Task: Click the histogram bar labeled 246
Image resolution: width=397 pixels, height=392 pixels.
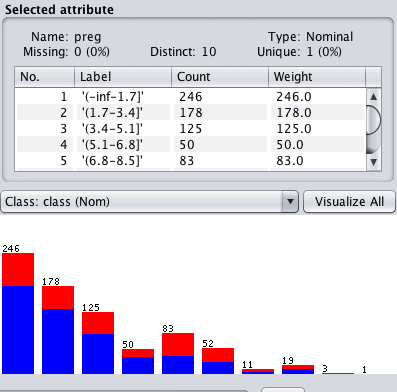Action: click(18, 313)
